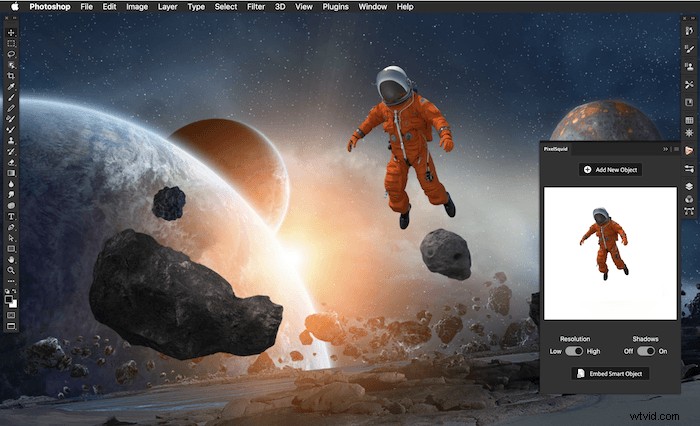Open the 3D menu

click(x=280, y=7)
